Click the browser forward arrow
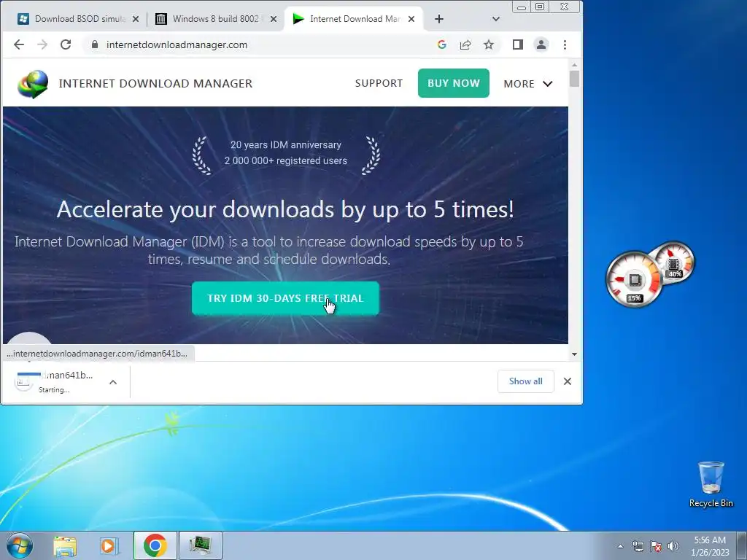The width and height of the screenshot is (747, 560). [42, 44]
